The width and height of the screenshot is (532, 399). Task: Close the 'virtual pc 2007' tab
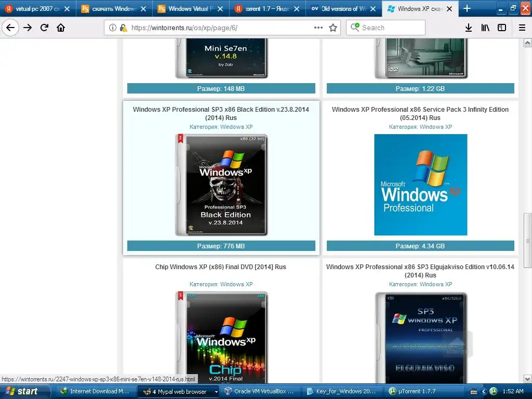point(67,9)
